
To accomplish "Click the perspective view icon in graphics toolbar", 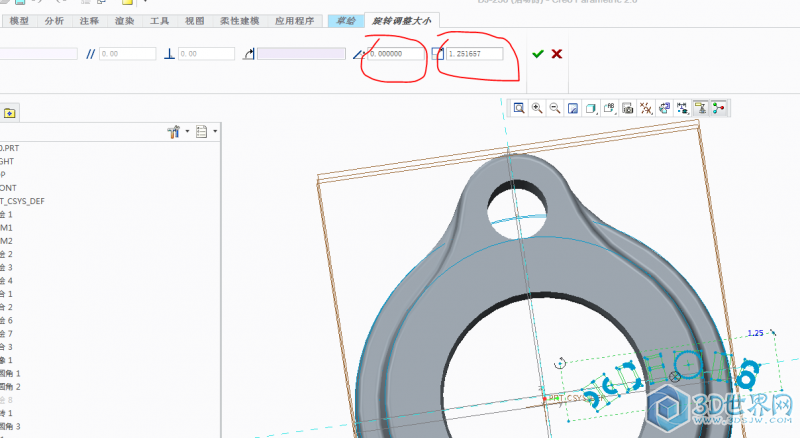I will click(x=664, y=108).
